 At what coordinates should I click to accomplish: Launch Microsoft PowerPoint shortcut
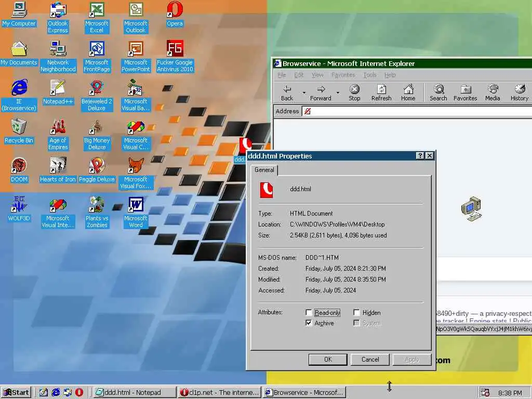[x=136, y=57]
